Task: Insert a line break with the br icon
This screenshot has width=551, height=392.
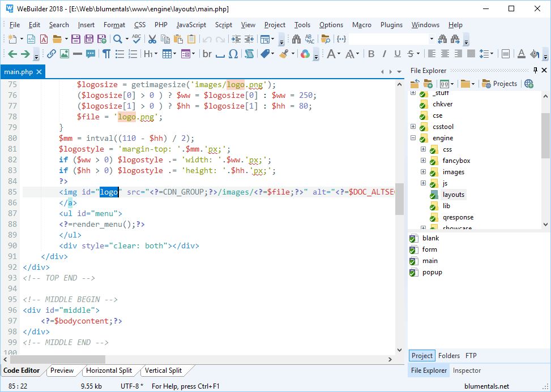Action: (207, 54)
